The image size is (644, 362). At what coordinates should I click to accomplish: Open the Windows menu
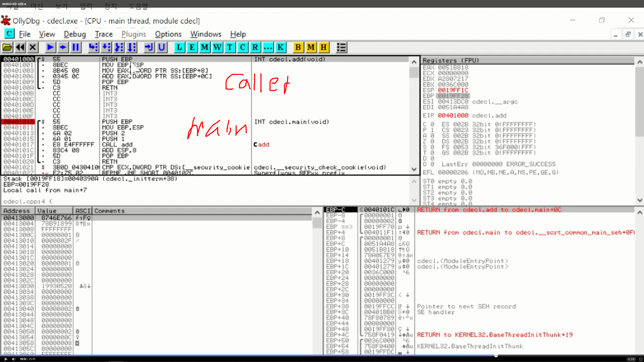coord(206,34)
